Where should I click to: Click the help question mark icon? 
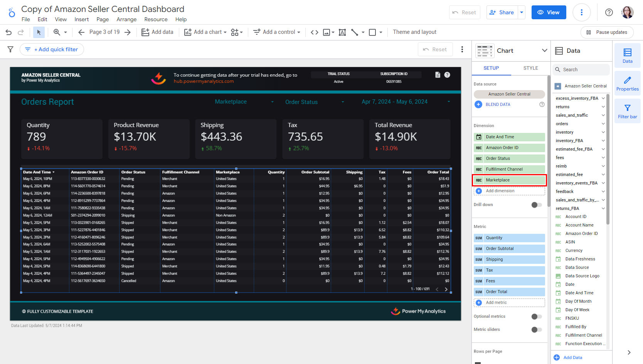pos(609,12)
